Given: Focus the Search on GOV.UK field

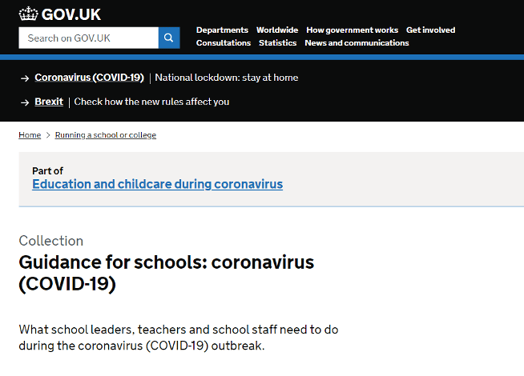Looking at the screenshot, I should point(89,38).
